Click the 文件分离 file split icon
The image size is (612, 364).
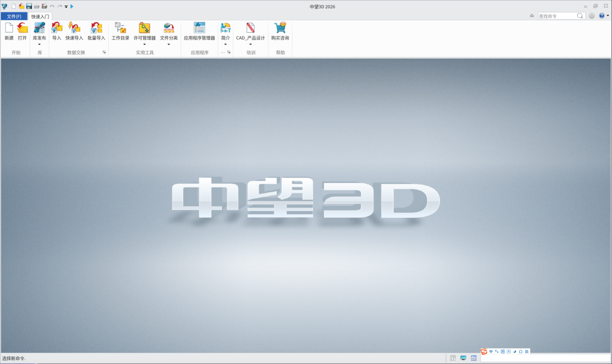pyautogui.click(x=169, y=28)
